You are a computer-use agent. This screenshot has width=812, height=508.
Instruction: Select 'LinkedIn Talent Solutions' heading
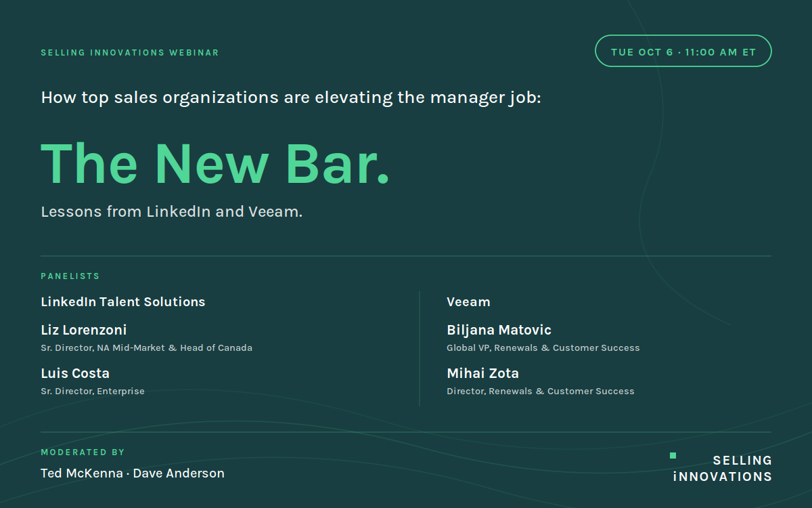[123, 302]
